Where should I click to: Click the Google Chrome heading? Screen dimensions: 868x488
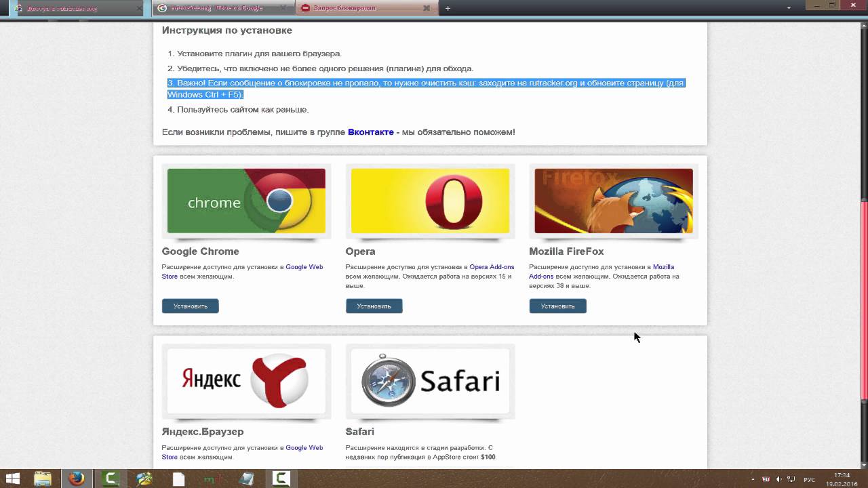point(200,251)
